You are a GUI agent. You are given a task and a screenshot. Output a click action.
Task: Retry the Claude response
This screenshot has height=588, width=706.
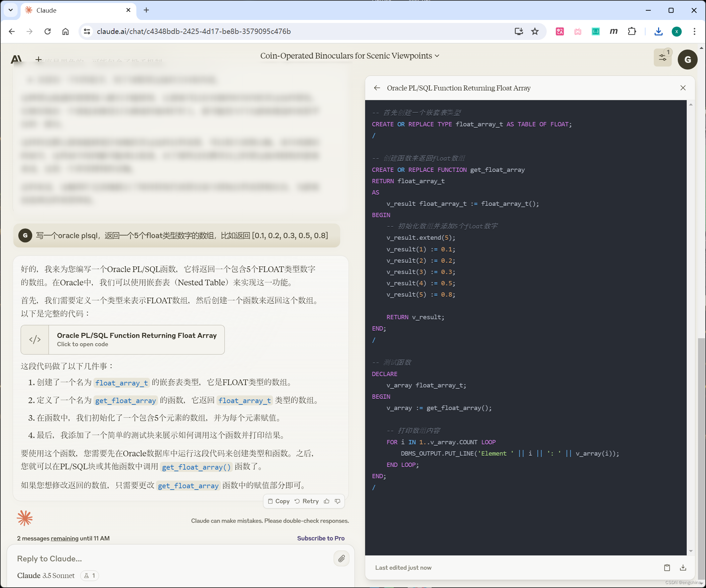pos(307,501)
